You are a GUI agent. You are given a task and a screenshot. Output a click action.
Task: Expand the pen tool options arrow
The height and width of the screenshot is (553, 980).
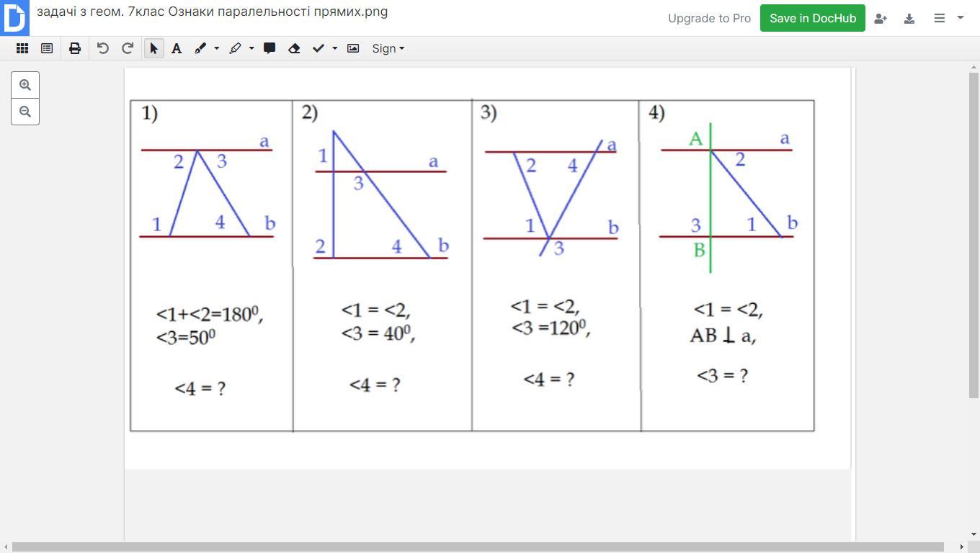pyautogui.click(x=216, y=48)
